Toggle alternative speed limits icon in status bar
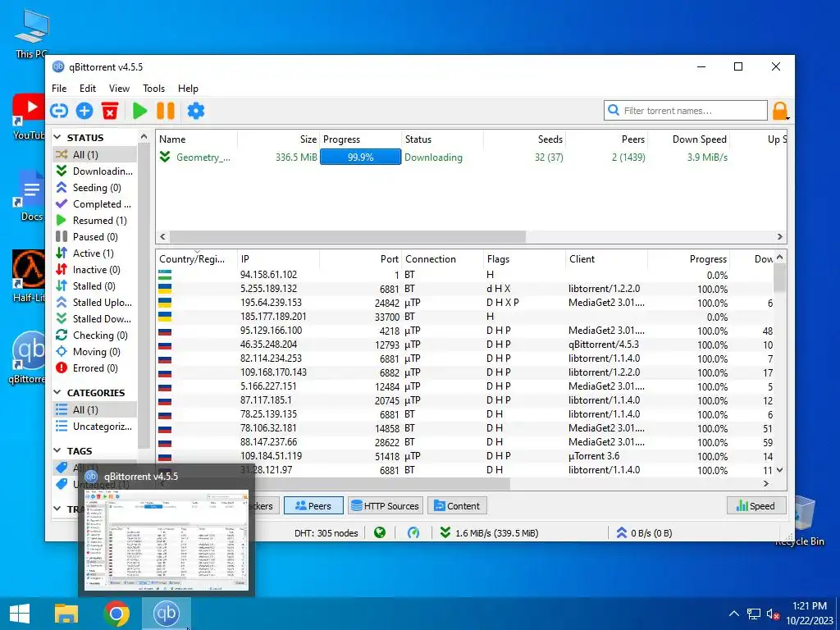 pyautogui.click(x=413, y=533)
